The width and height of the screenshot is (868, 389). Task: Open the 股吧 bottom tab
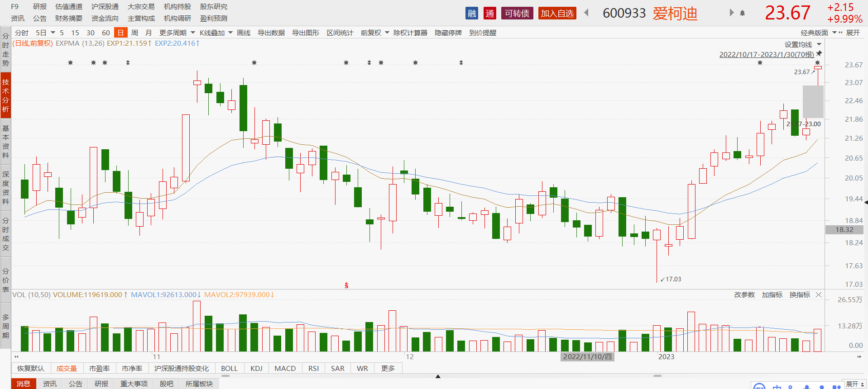tap(167, 384)
